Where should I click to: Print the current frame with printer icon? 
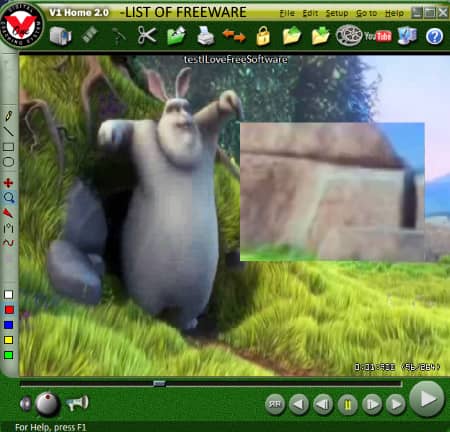(205, 35)
